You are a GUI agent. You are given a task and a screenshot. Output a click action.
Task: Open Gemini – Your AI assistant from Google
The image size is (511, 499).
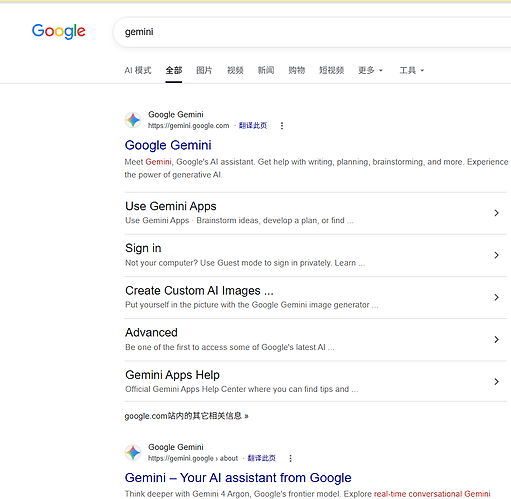[238, 478]
